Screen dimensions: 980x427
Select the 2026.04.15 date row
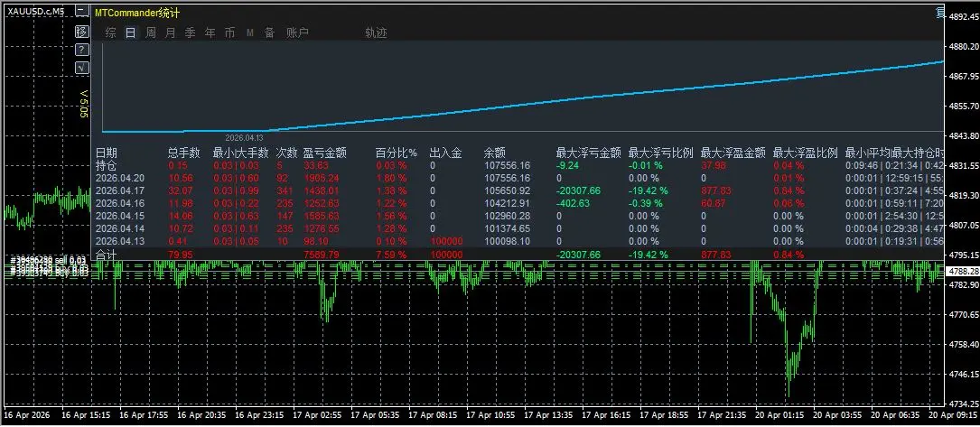120,216
